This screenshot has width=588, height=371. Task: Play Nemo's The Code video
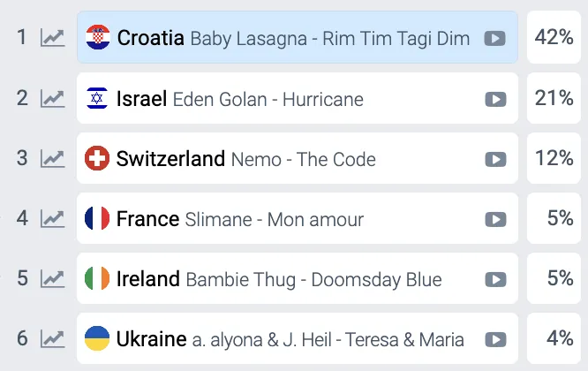coord(494,159)
